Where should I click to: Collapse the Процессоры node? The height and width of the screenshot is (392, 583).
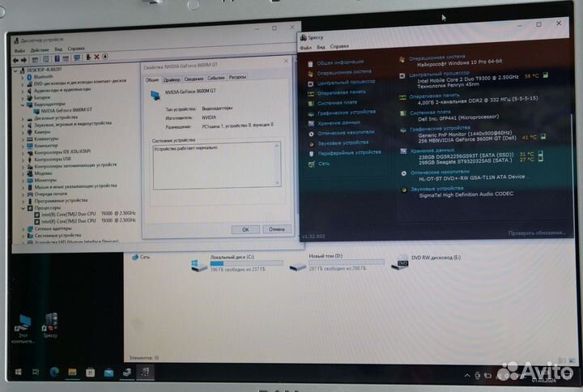point(23,208)
